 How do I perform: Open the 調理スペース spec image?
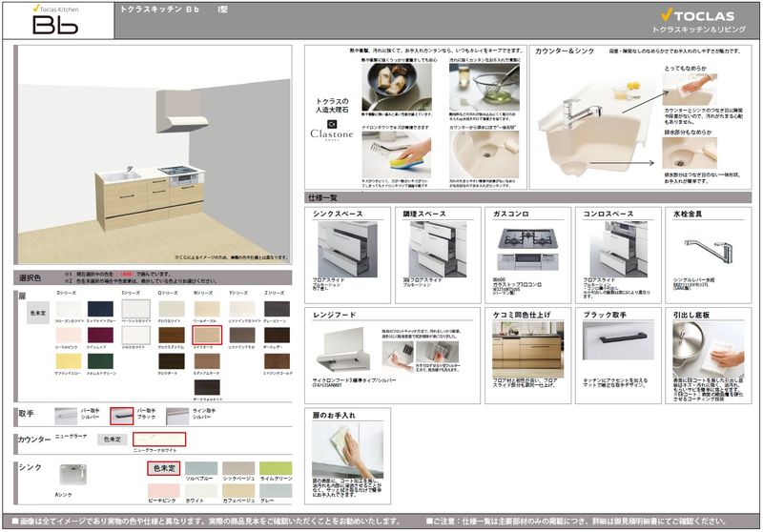pos(438,249)
